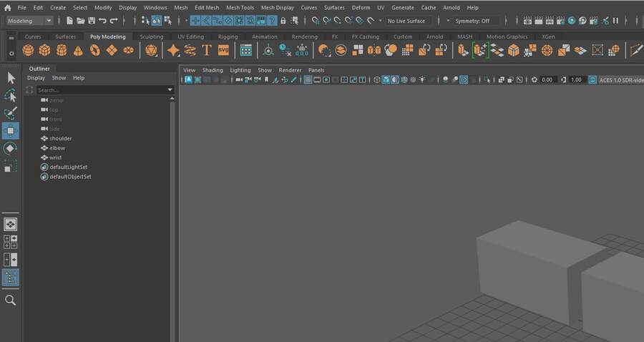The height and width of the screenshot is (342, 644).
Task: Create a polygon sphere from the shelf
Action: coord(28,50)
